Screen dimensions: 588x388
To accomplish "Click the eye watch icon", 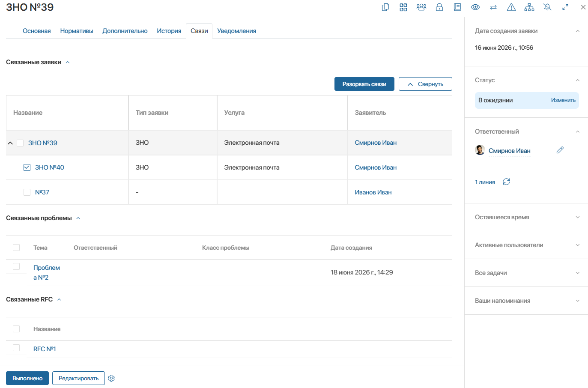I will tap(475, 7).
